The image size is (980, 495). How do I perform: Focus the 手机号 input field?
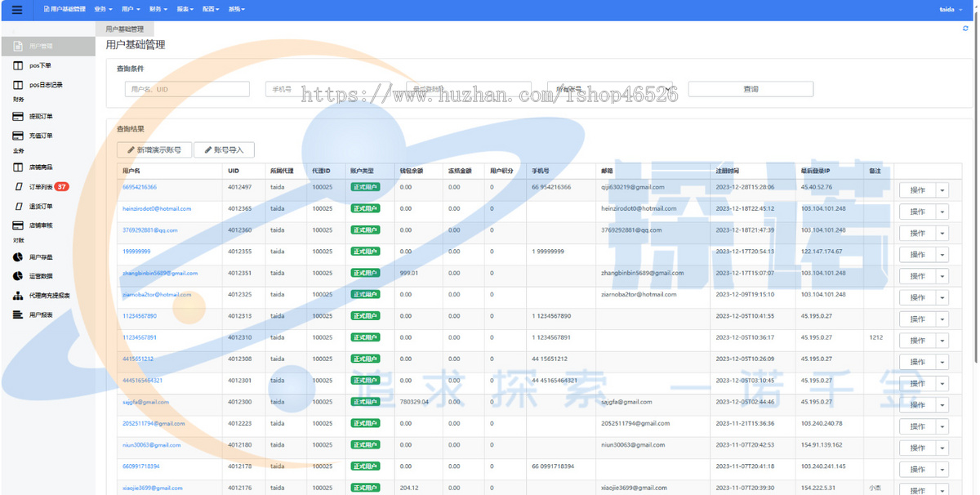tap(327, 89)
